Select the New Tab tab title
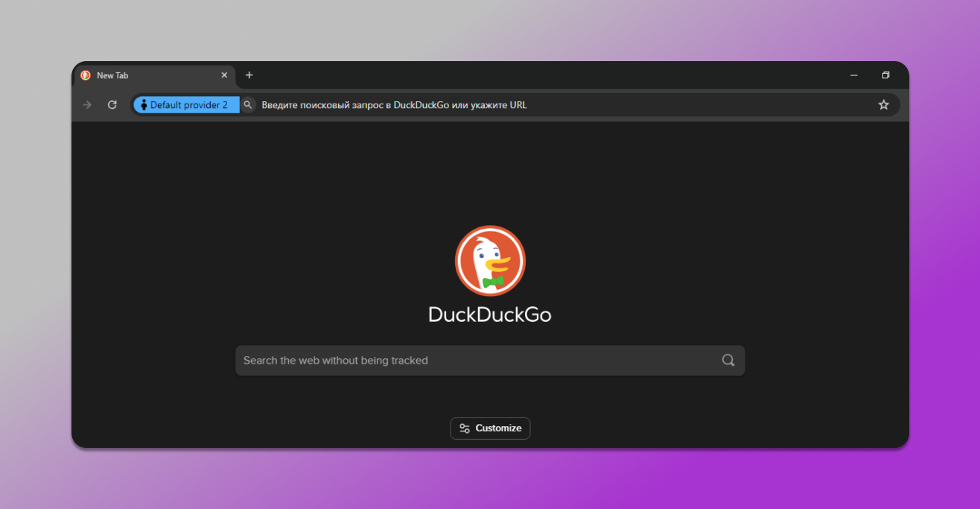 pyautogui.click(x=112, y=75)
